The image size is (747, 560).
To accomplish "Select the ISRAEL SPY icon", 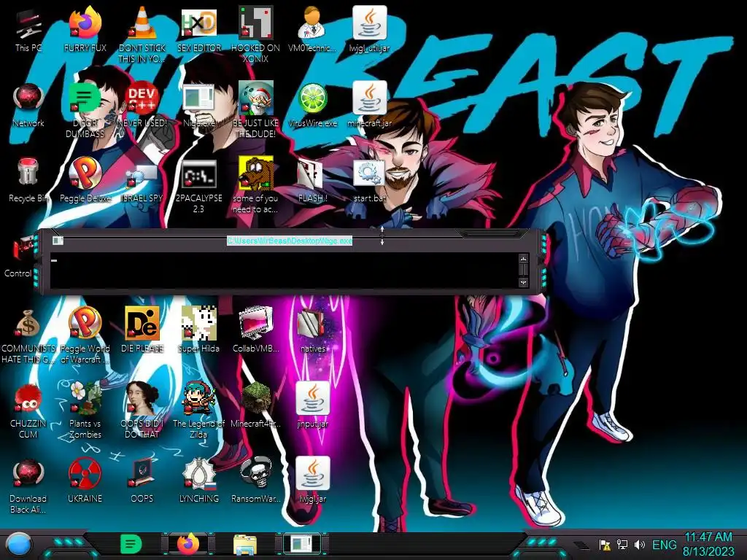I will click(x=142, y=182).
